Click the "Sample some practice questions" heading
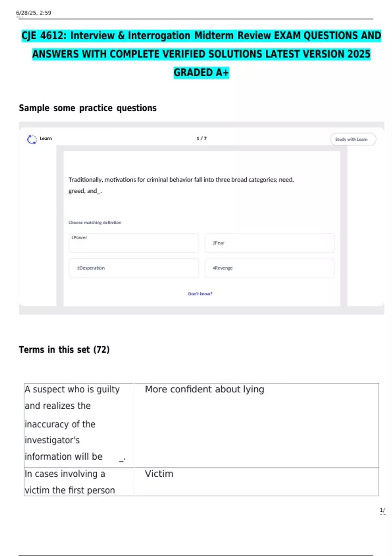 pyautogui.click(x=88, y=108)
